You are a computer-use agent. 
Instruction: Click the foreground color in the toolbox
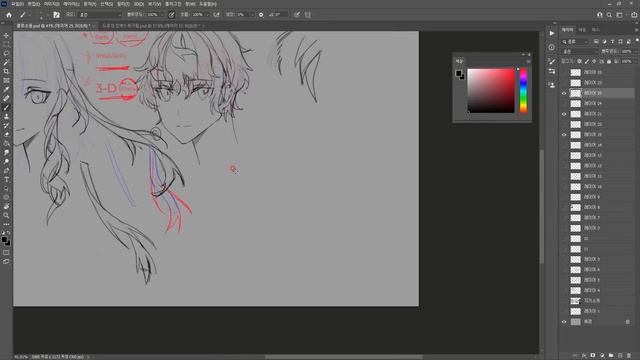tap(4, 240)
